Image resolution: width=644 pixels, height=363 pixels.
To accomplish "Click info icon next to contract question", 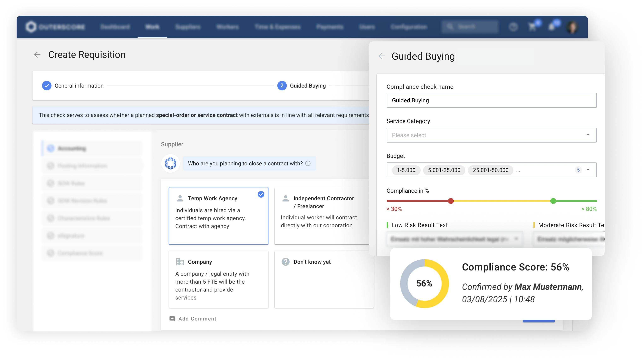I will (308, 163).
